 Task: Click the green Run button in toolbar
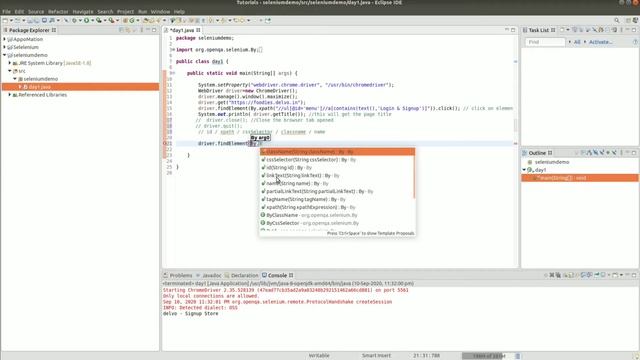(87, 20)
